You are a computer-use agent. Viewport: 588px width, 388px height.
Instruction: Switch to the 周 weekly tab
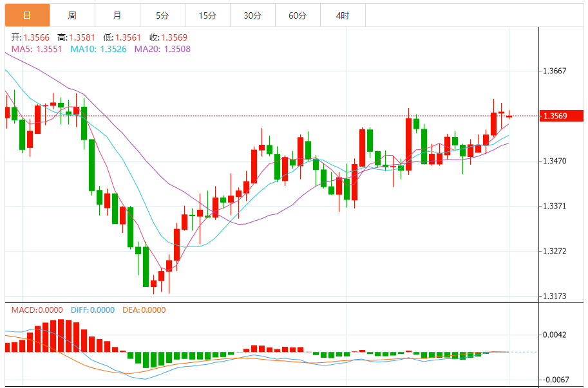tap(72, 15)
